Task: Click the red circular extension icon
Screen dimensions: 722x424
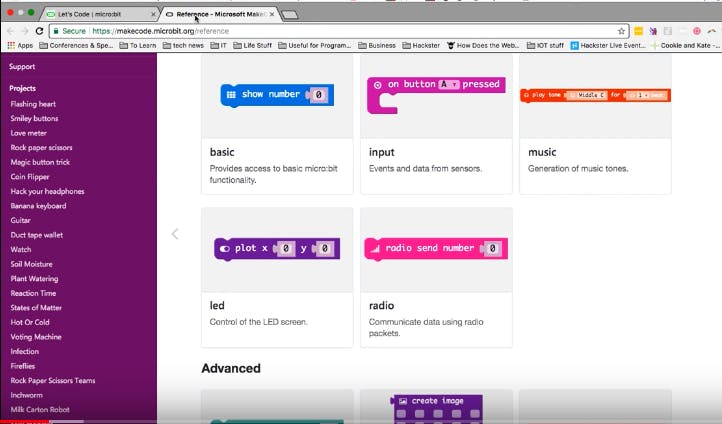Action: (x=697, y=31)
